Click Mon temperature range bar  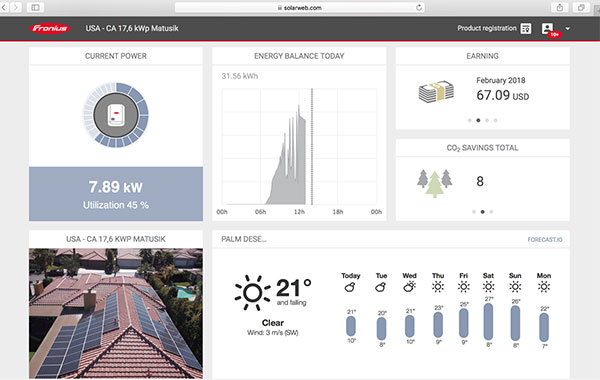(544, 327)
